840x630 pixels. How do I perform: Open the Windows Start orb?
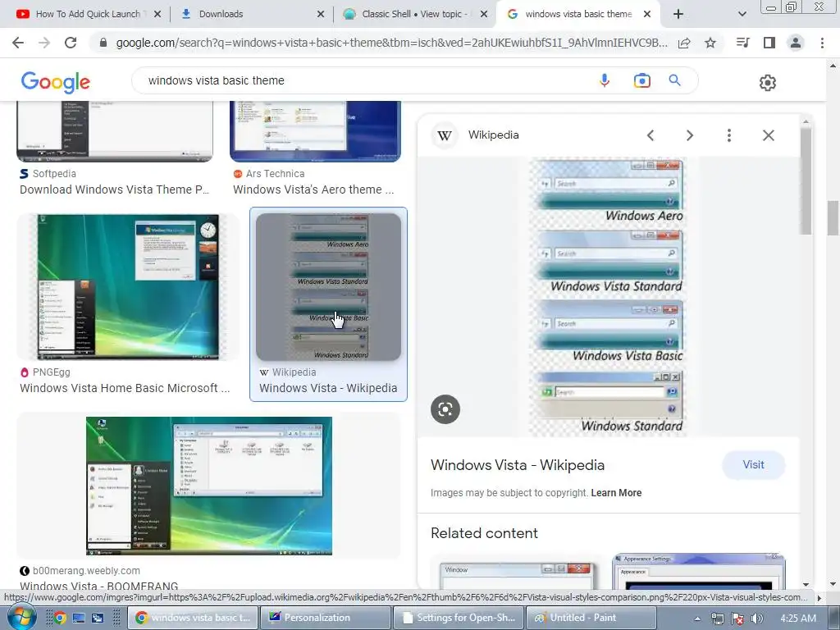pyautogui.click(x=21, y=617)
